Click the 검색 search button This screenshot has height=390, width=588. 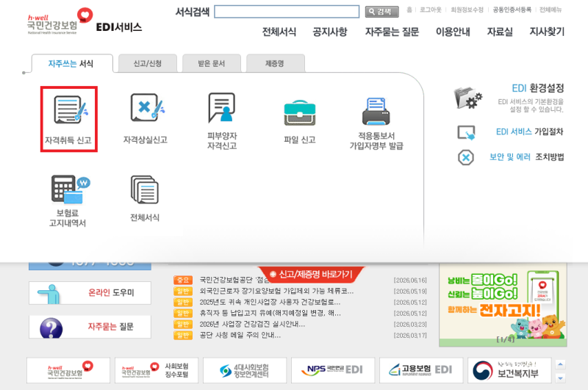coord(381,12)
